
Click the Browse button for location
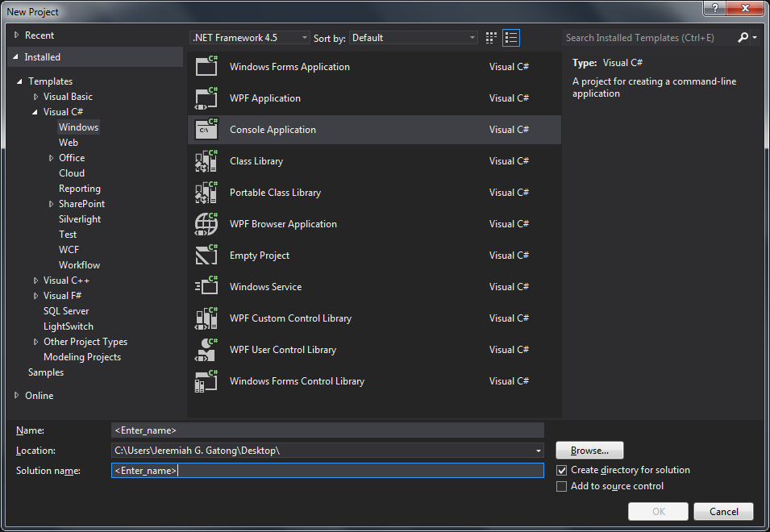click(589, 450)
